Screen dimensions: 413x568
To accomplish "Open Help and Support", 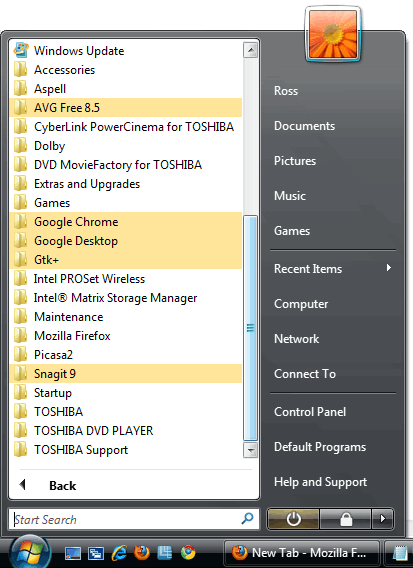I will pos(320,482).
